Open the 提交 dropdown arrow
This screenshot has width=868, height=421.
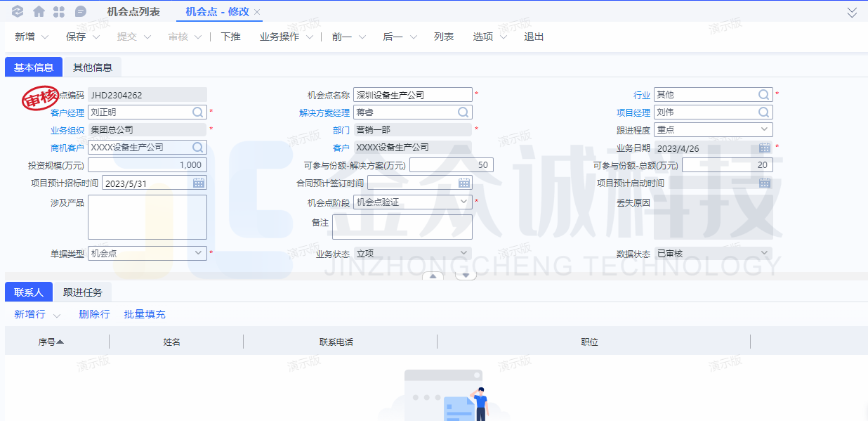point(147,37)
